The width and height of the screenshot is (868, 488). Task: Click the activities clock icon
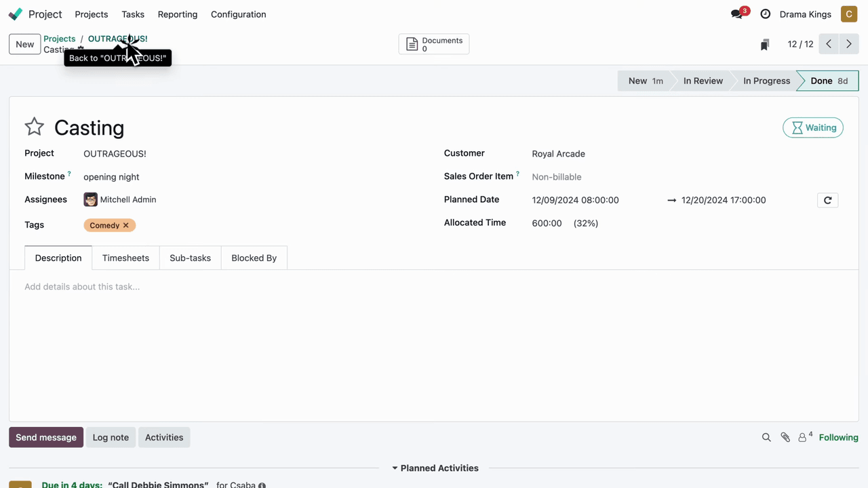[766, 14]
